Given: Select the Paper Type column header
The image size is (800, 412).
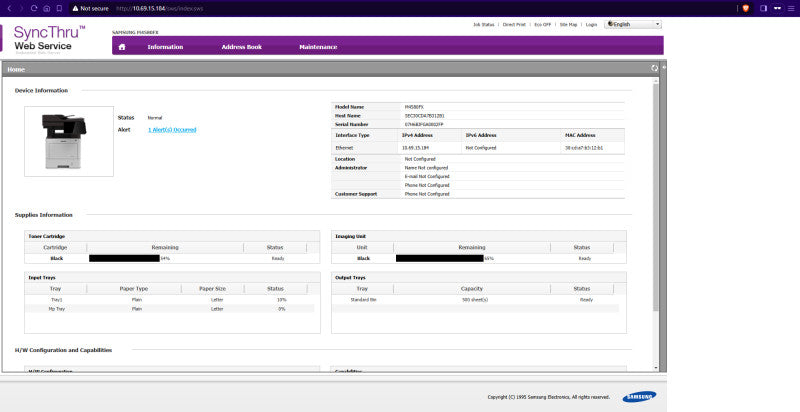Looking at the screenshot, I should tap(134, 289).
